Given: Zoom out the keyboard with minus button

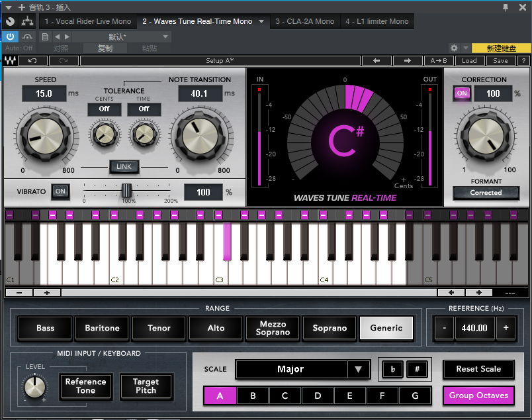Looking at the screenshot, I should pyautogui.click(x=19, y=293).
